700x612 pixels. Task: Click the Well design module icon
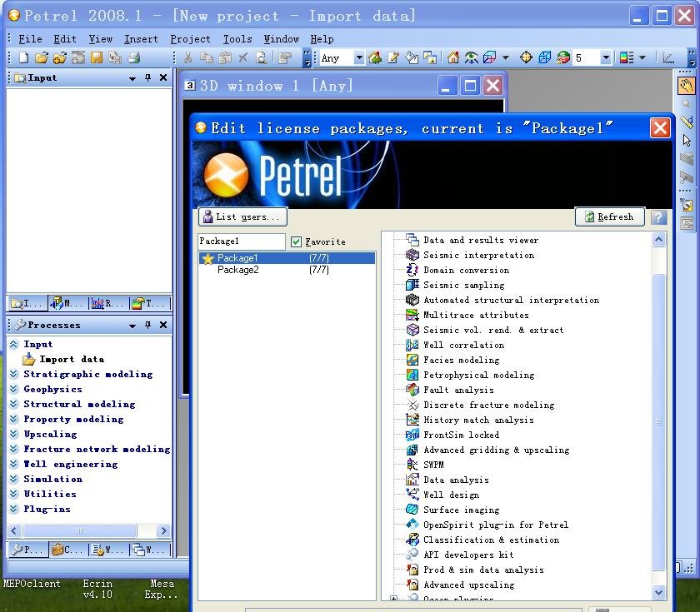click(412, 495)
